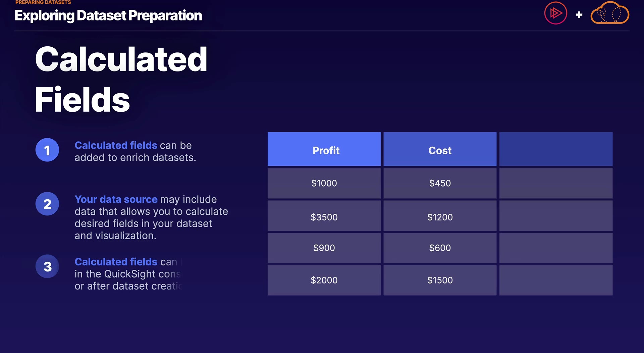
Task: Click the number 2 circle badge
Action: click(x=47, y=204)
